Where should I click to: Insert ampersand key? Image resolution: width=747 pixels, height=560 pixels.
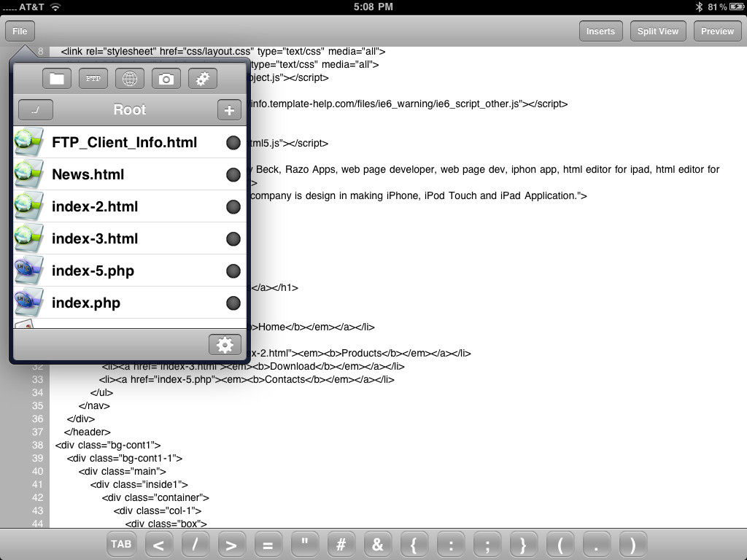377,544
